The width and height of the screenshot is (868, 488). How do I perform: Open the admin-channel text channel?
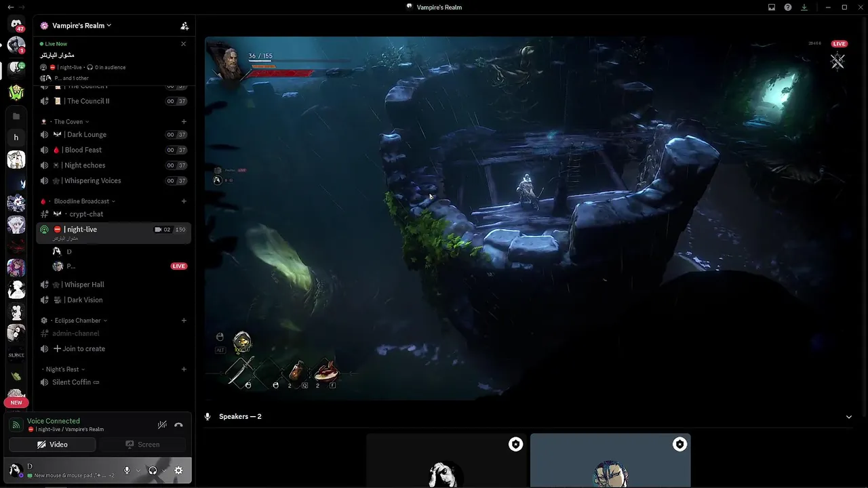(113, 333)
